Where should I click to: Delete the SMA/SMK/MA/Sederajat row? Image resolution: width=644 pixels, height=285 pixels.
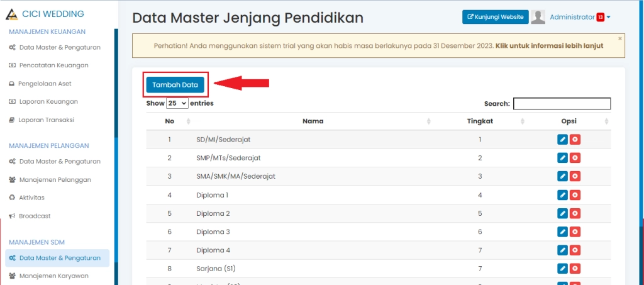[x=575, y=176]
